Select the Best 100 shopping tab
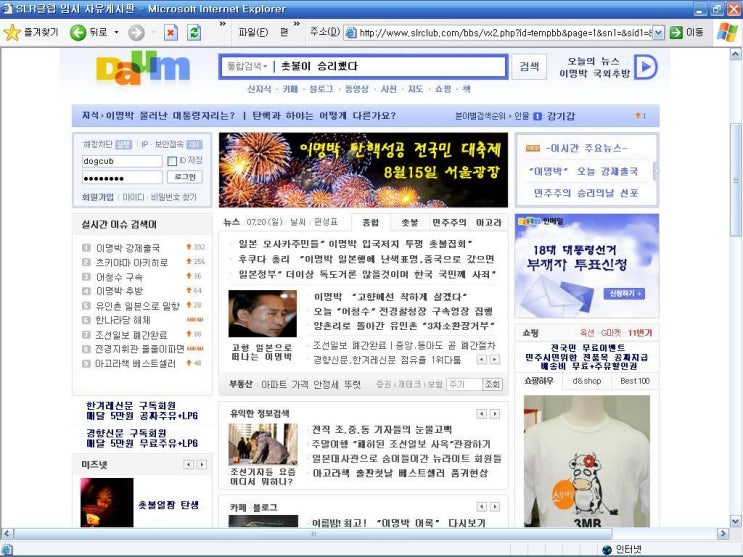The image size is (743, 557). (x=635, y=381)
